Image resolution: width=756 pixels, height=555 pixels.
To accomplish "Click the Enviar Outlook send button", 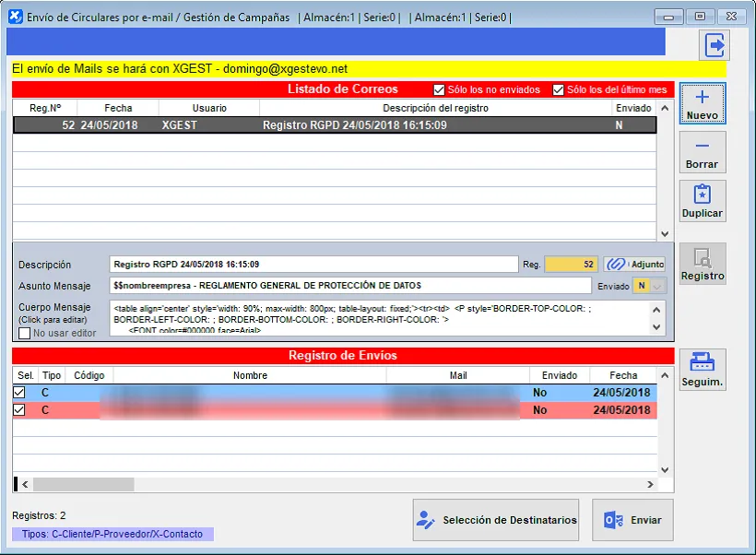I will point(632,520).
